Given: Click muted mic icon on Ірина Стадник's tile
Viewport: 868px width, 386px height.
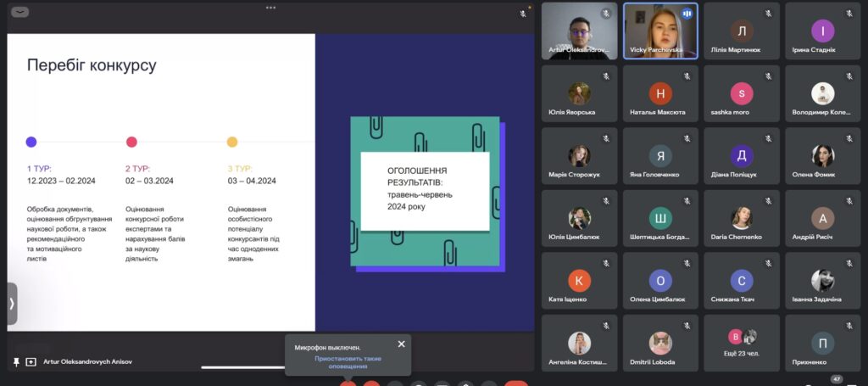Looking at the screenshot, I should (849, 14).
